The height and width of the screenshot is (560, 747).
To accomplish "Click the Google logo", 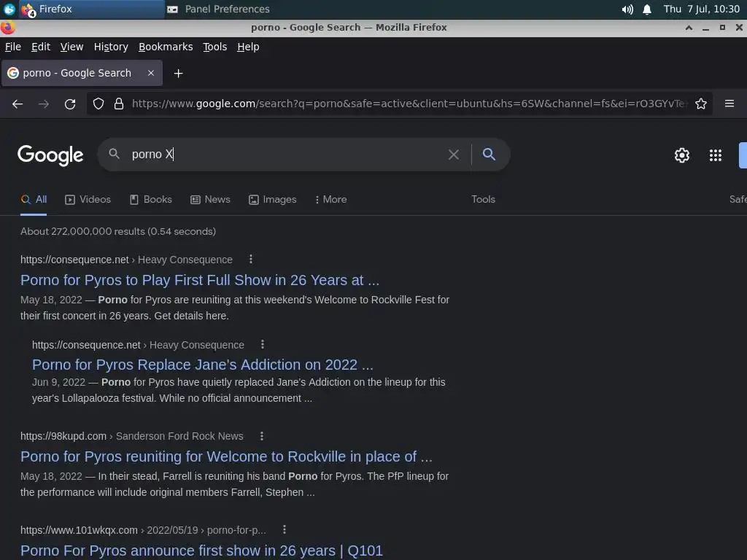I will [50, 155].
